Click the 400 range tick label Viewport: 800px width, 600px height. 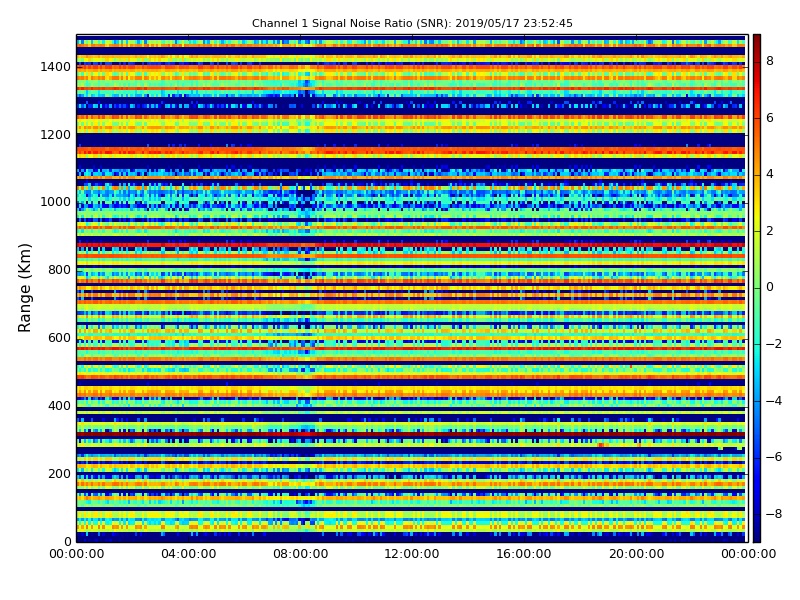click(59, 406)
